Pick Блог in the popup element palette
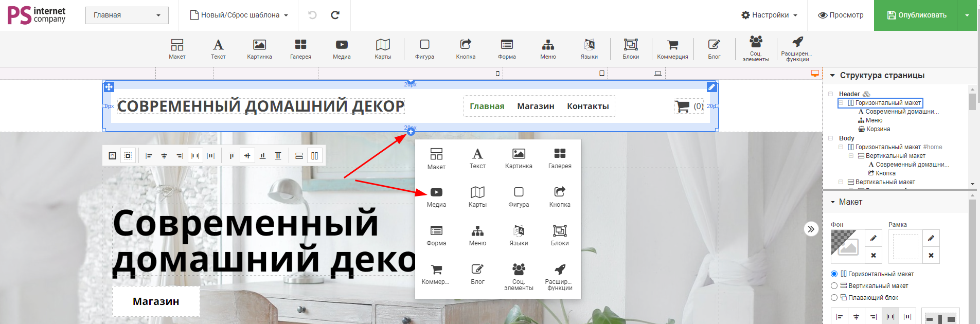 click(477, 275)
